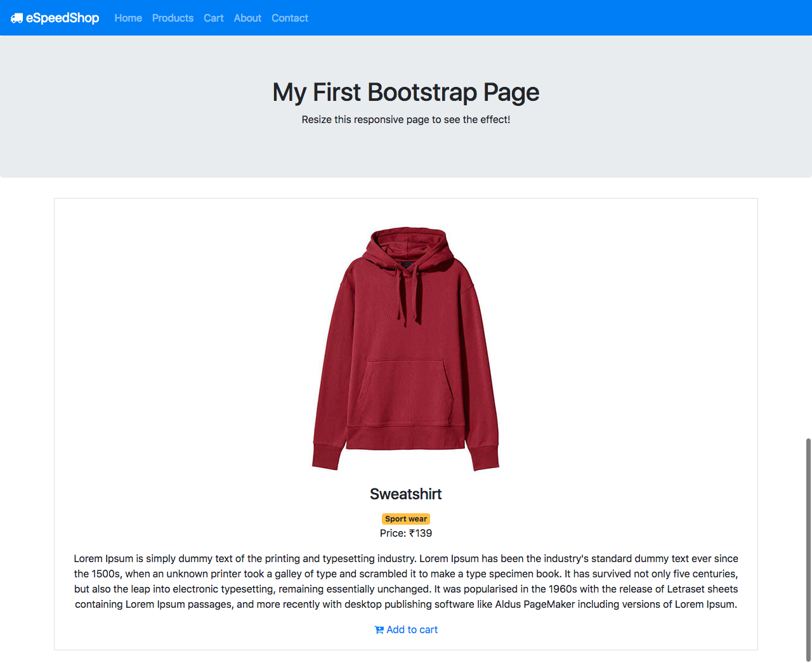Viewport: 812px width, 663px height.
Task: Select the Contact link in the navigation
Action: click(x=289, y=18)
